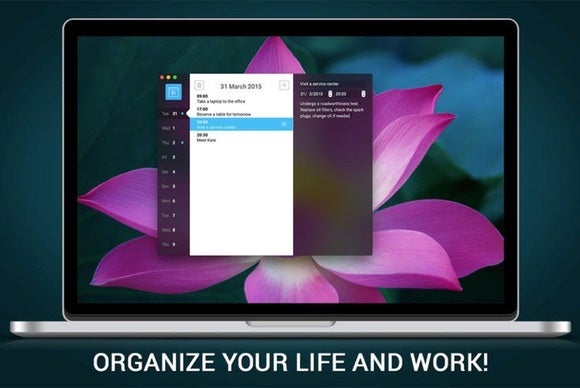Edit the Visit a service center title field
Viewport: 580px width, 388px height.
[319, 84]
